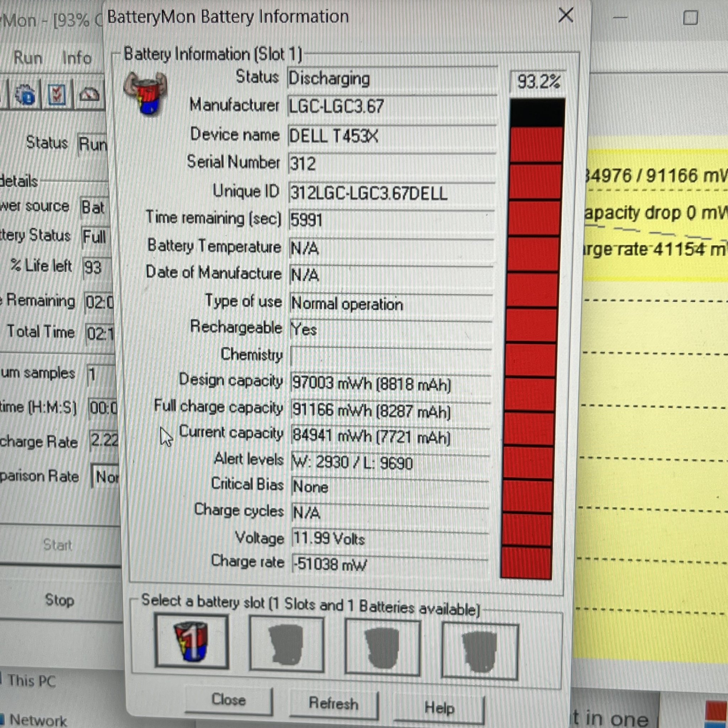Select the second greyed battery slot

coord(287,644)
